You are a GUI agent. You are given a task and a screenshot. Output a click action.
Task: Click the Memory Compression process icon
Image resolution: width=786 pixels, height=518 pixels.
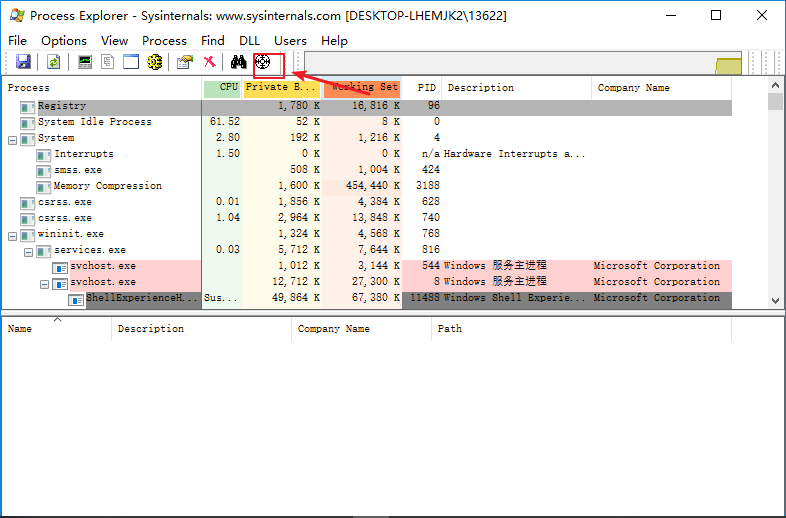(43, 187)
